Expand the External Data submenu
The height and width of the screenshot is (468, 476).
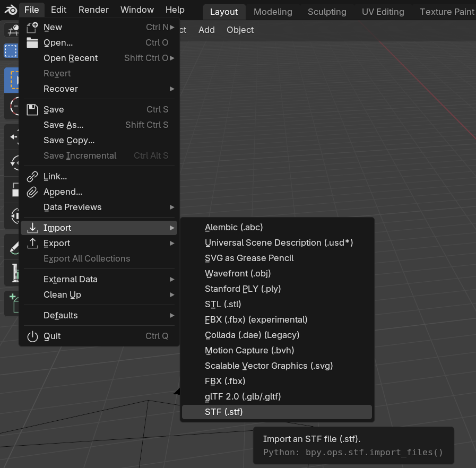[x=172, y=280]
